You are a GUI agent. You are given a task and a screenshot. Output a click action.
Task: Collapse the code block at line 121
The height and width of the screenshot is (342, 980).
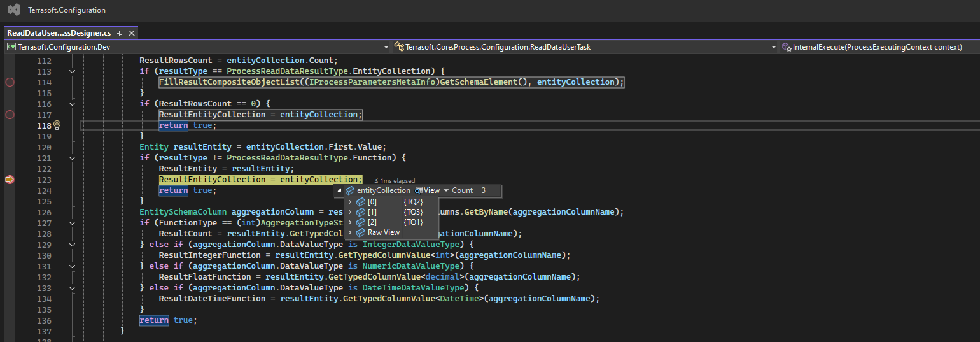click(72, 158)
